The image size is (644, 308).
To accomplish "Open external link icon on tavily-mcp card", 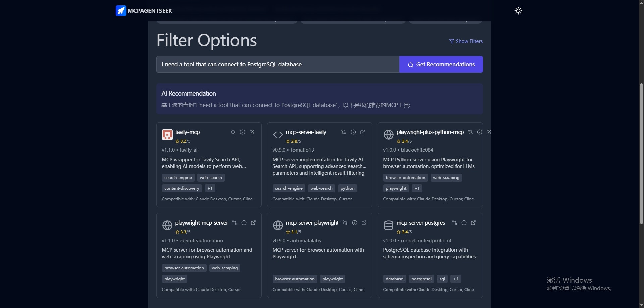I will tap(252, 132).
